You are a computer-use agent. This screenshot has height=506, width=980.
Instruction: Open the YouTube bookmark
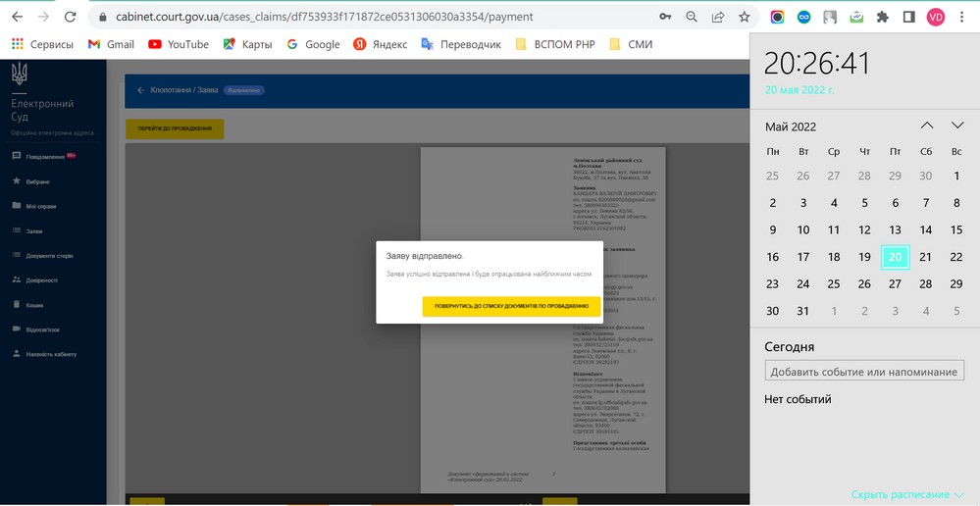pos(179,44)
